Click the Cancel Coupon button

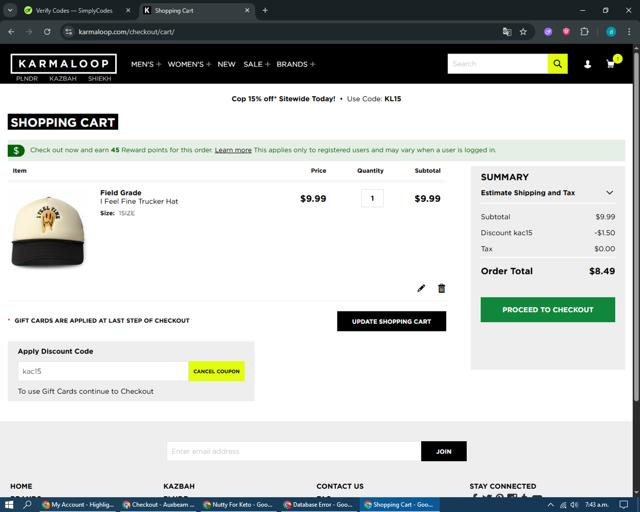click(216, 371)
